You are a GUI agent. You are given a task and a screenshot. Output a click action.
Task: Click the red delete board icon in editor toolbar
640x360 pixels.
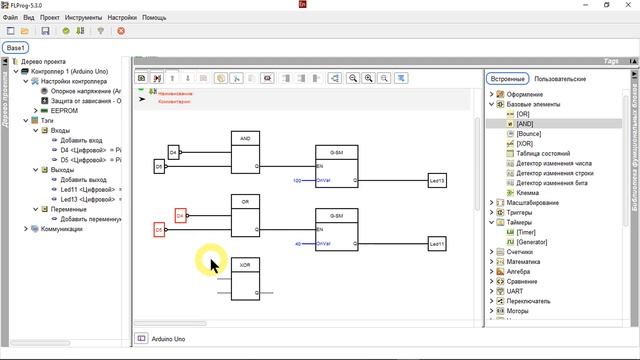(157, 78)
